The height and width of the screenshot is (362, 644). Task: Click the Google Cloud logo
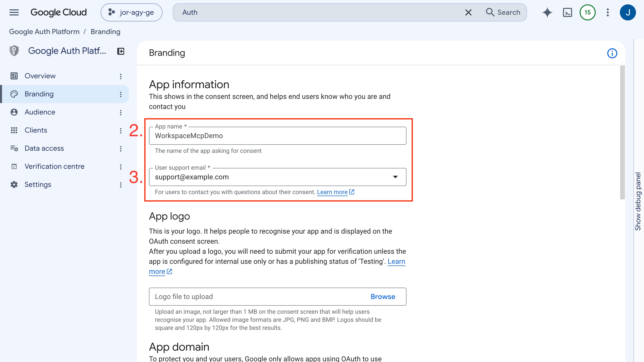[x=59, y=12]
